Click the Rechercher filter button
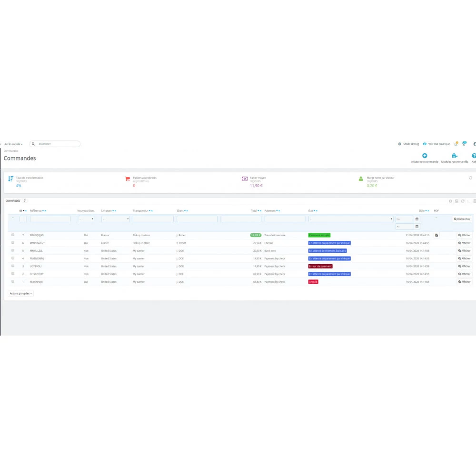 tap(462, 219)
